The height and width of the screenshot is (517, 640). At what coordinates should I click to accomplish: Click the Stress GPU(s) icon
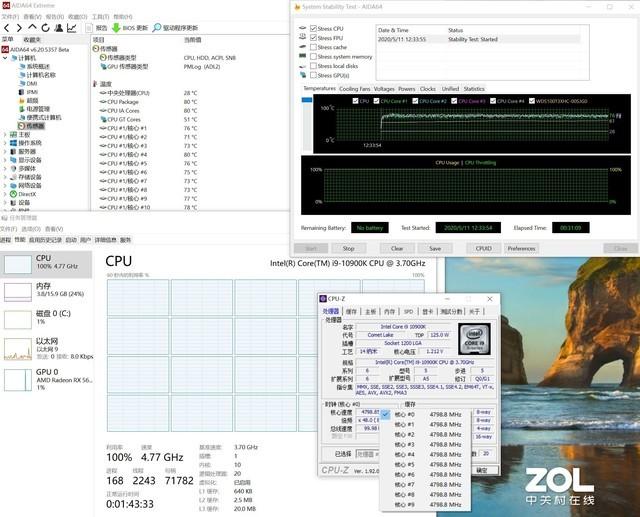302,75
